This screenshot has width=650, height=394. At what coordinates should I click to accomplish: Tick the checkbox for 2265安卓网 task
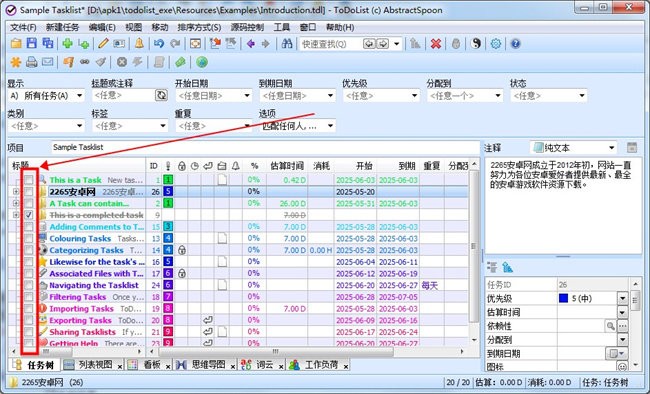pos(29,192)
